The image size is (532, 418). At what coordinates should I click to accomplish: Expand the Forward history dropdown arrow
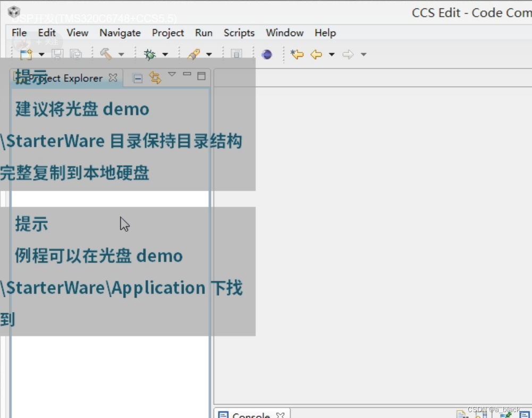pyautogui.click(x=364, y=54)
